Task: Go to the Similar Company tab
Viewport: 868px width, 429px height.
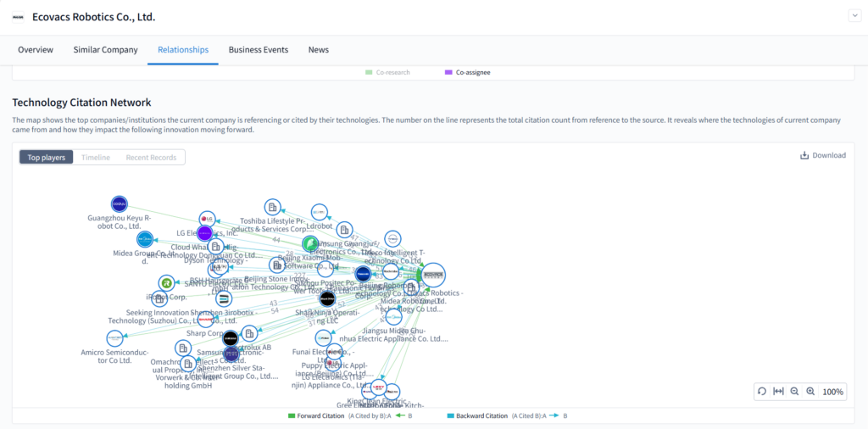Action: (105, 50)
